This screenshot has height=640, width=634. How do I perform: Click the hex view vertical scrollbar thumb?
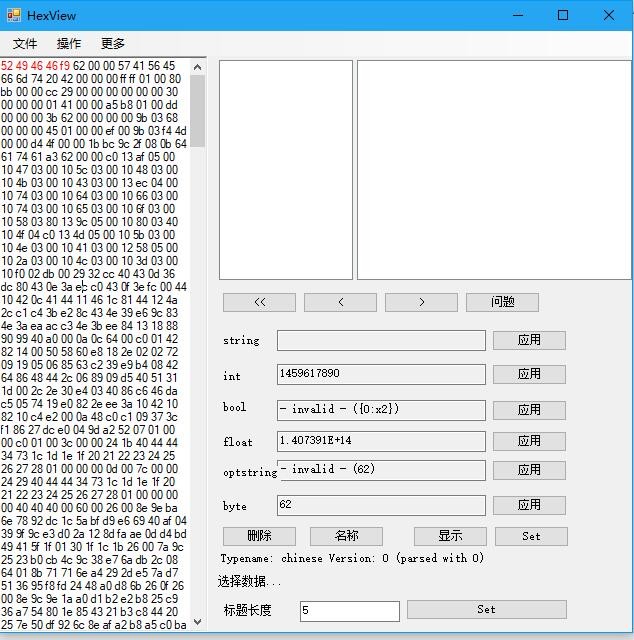[198, 111]
